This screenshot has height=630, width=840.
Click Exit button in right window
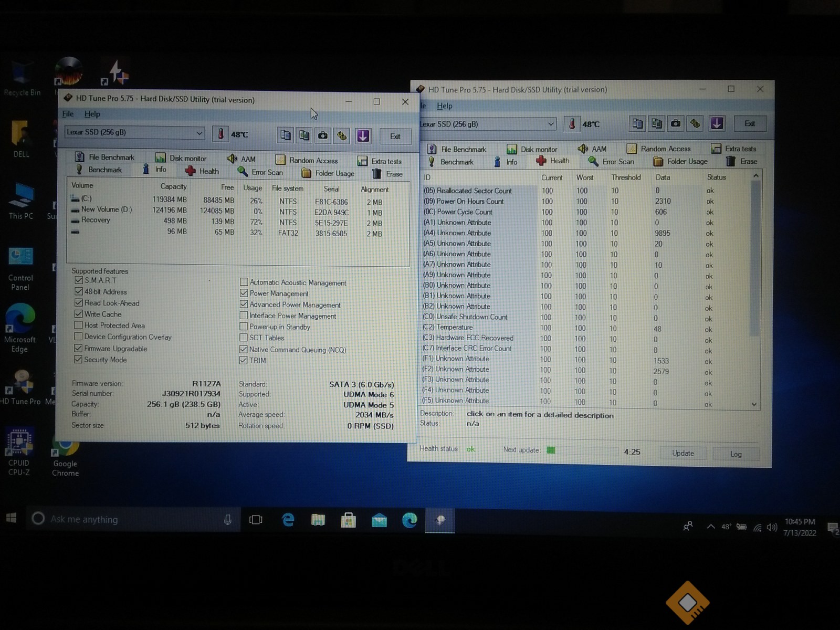pyautogui.click(x=750, y=123)
